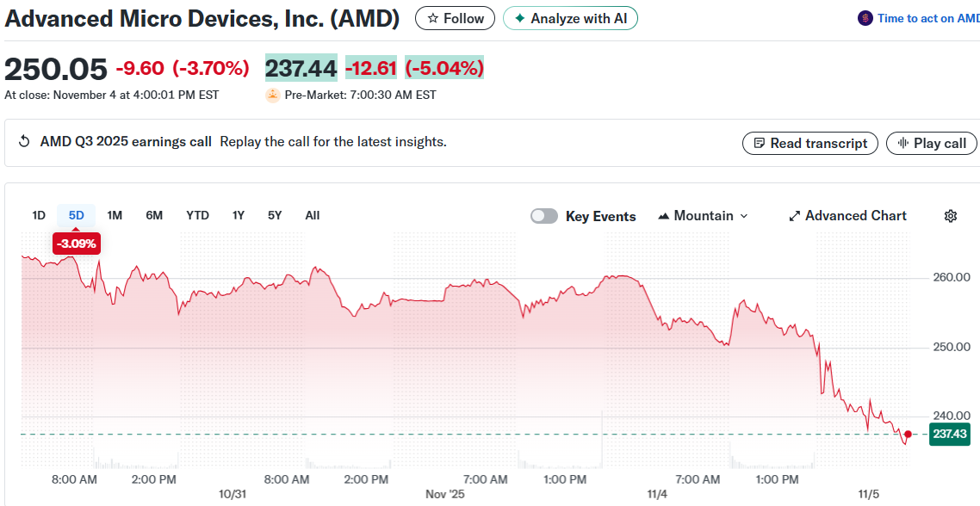
Task: Click the Read transcript button
Action: pyautogui.click(x=809, y=143)
